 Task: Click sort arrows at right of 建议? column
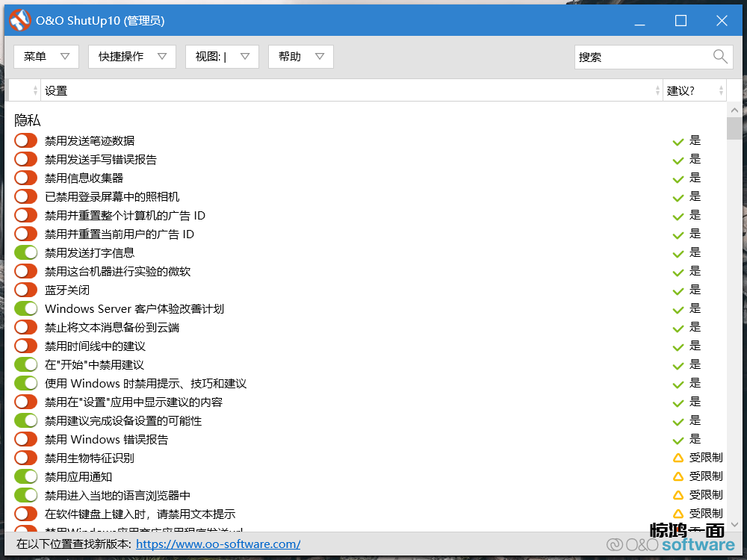tap(721, 90)
